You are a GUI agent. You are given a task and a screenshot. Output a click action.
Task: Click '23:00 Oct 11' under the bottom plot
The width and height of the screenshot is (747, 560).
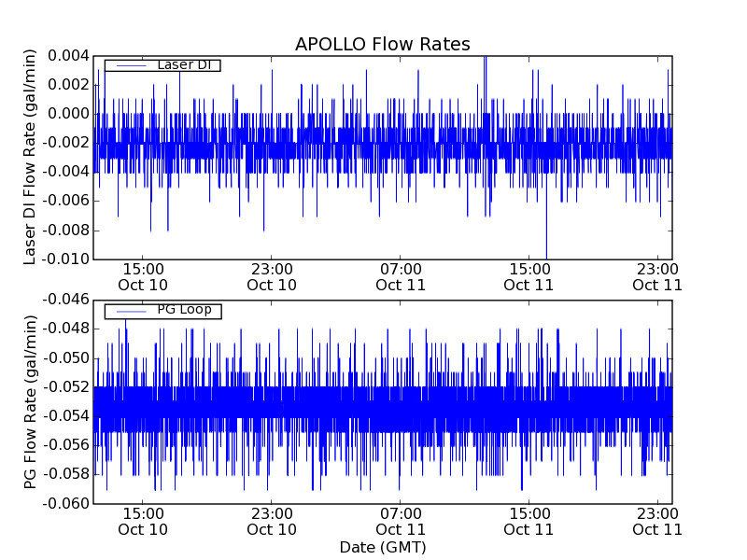click(x=657, y=521)
